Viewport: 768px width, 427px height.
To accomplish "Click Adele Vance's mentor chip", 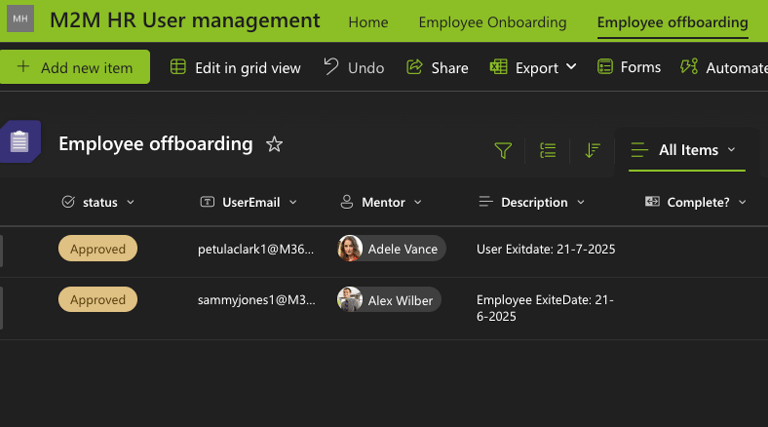I will tap(391, 249).
